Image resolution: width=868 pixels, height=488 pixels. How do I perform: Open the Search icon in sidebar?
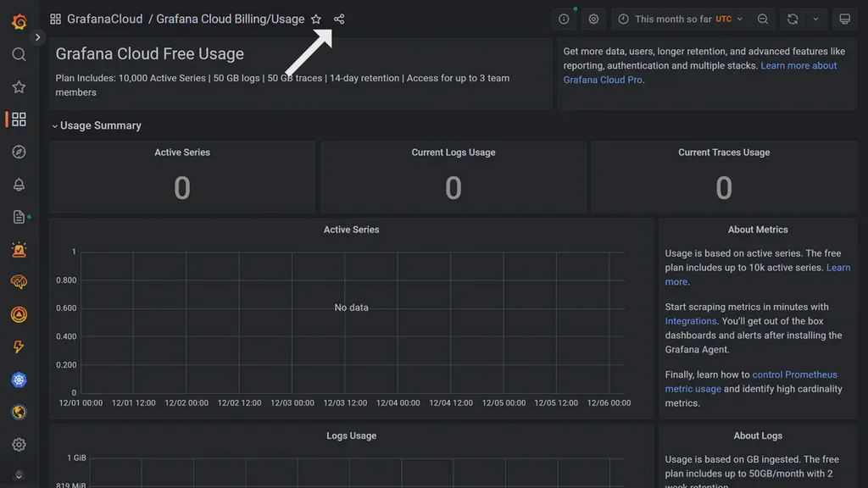coord(19,56)
